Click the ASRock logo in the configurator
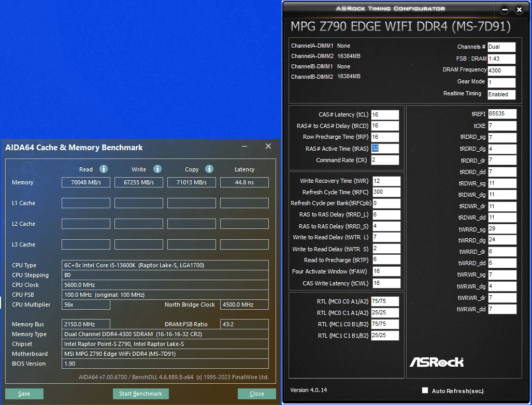The image size is (532, 405). click(x=437, y=362)
